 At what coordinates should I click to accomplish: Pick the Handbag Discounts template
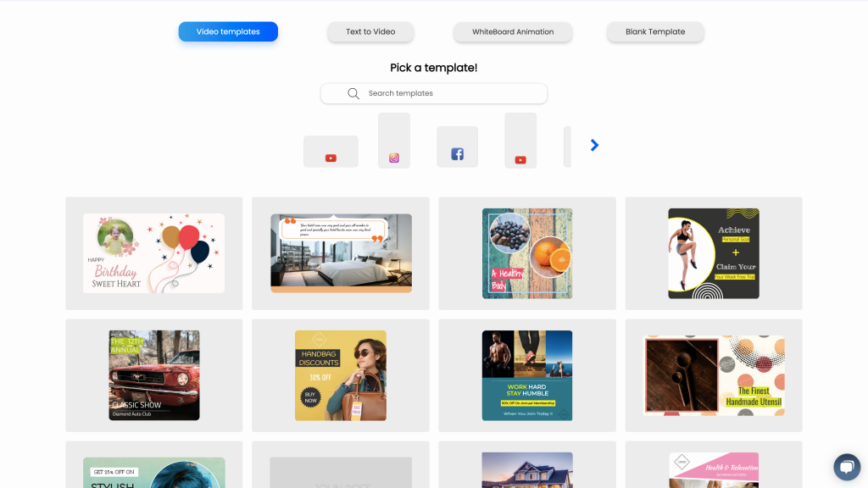[341, 375]
